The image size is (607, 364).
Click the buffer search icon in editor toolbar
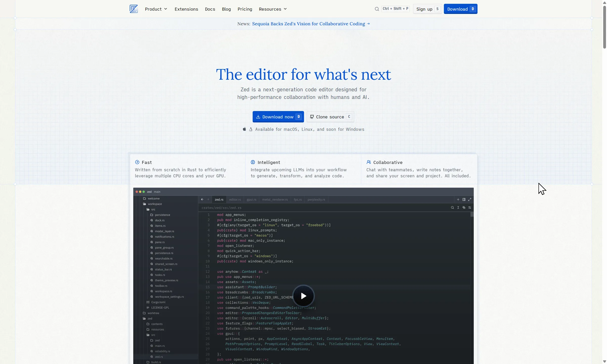click(452, 208)
